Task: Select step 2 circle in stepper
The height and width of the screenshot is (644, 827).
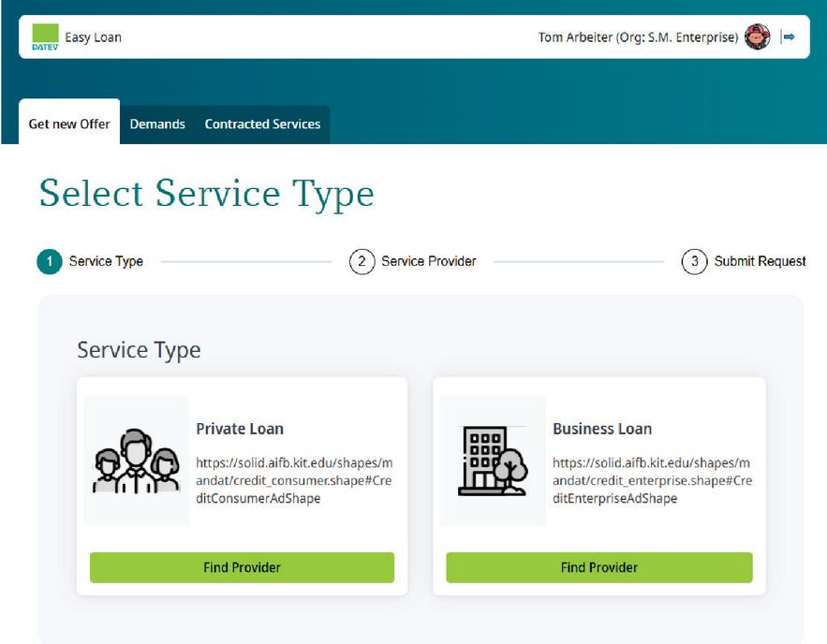Action: (362, 261)
